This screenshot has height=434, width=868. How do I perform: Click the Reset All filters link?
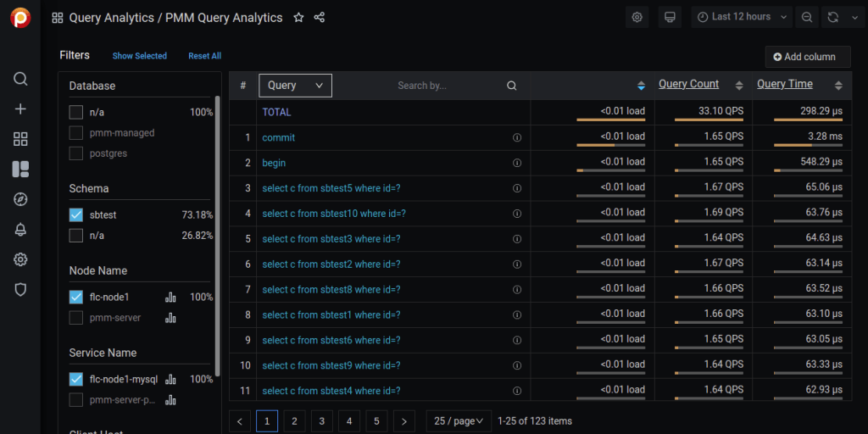204,56
